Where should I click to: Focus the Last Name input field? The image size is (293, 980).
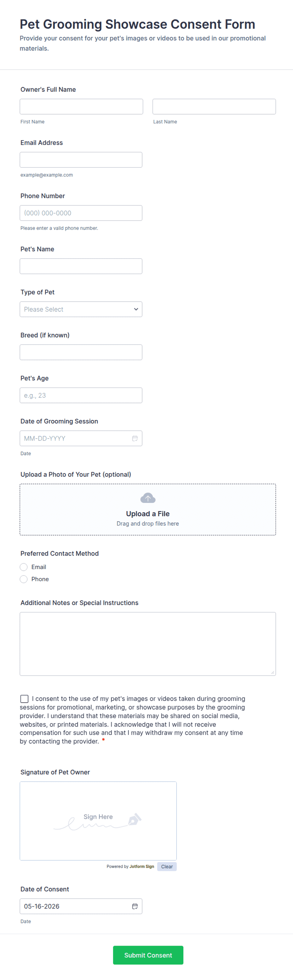214,107
